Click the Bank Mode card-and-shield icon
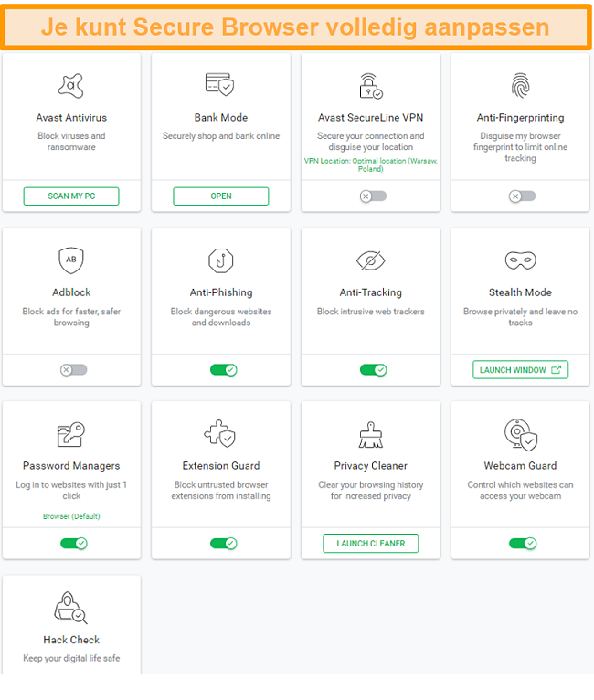The height and width of the screenshot is (700, 594). (220, 84)
